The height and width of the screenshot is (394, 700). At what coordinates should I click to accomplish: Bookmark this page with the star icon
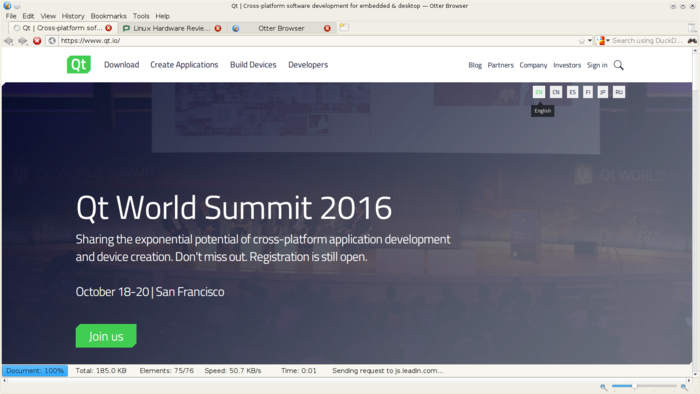click(581, 41)
